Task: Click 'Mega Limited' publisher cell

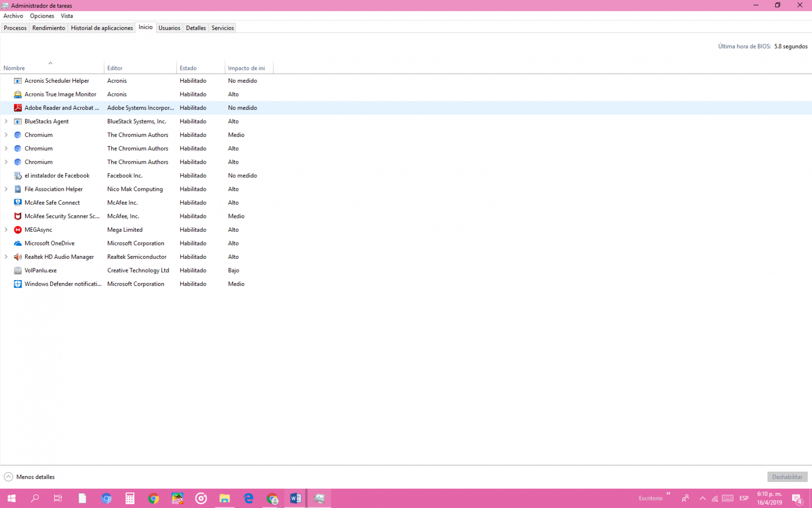Action: click(x=125, y=229)
